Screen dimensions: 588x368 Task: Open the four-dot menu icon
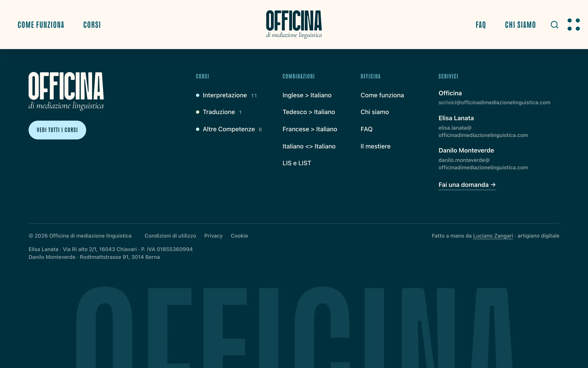click(573, 25)
